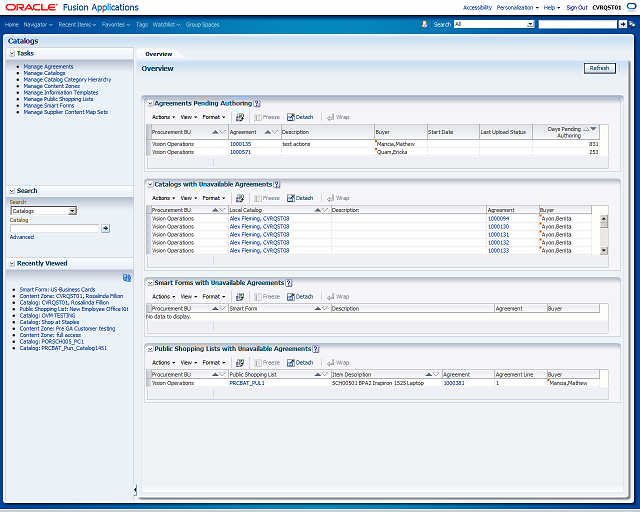Click the icon in Recently Viewed panel header
The height and width of the screenshot is (512, 640).
(127, 278)
